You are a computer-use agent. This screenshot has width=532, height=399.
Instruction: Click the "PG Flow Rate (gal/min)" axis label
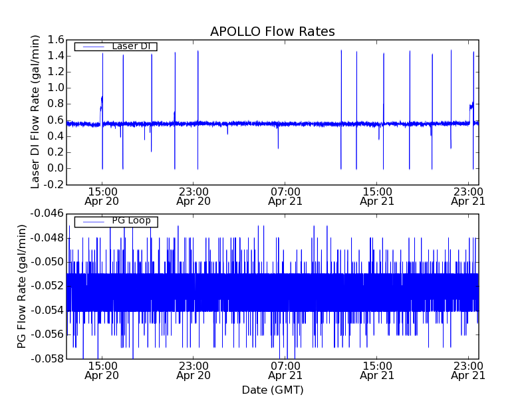(x=21, y=287)
